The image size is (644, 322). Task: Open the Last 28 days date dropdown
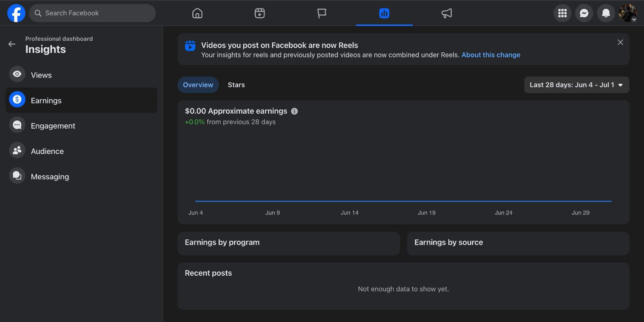tap(576, 85)
